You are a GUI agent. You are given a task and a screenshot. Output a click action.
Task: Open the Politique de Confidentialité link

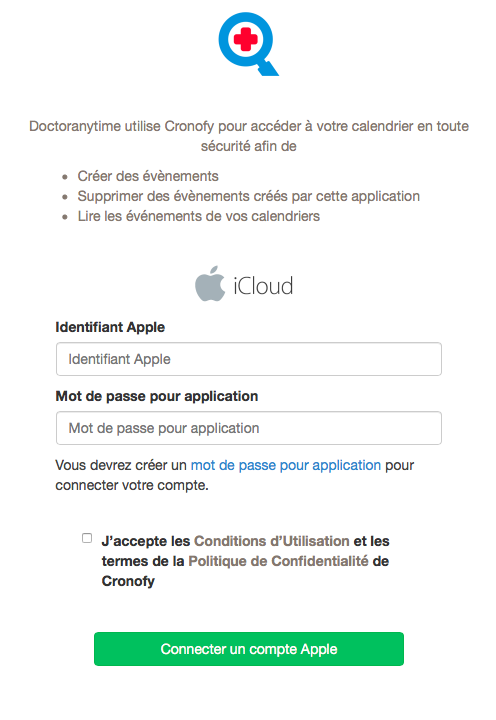point(278,561)
